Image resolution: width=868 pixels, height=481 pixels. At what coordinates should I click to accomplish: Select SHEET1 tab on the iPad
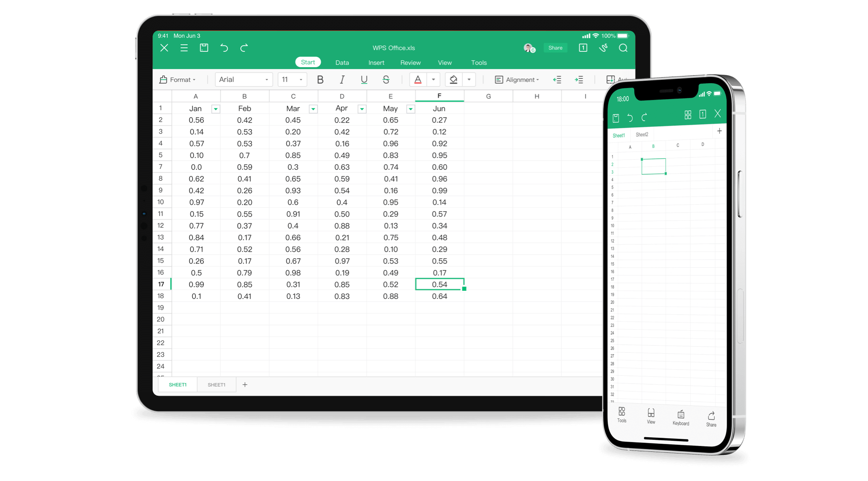point(178,385)
